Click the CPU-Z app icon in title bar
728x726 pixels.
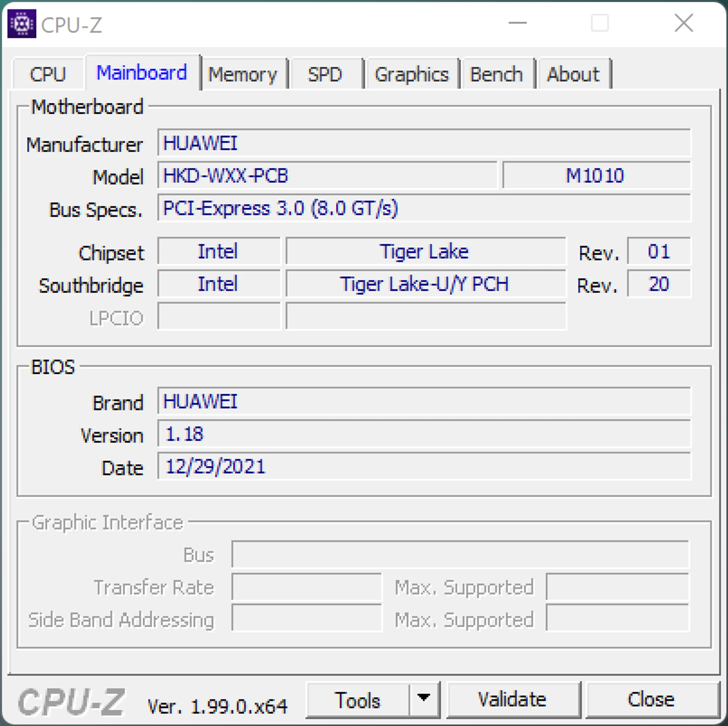22,24
